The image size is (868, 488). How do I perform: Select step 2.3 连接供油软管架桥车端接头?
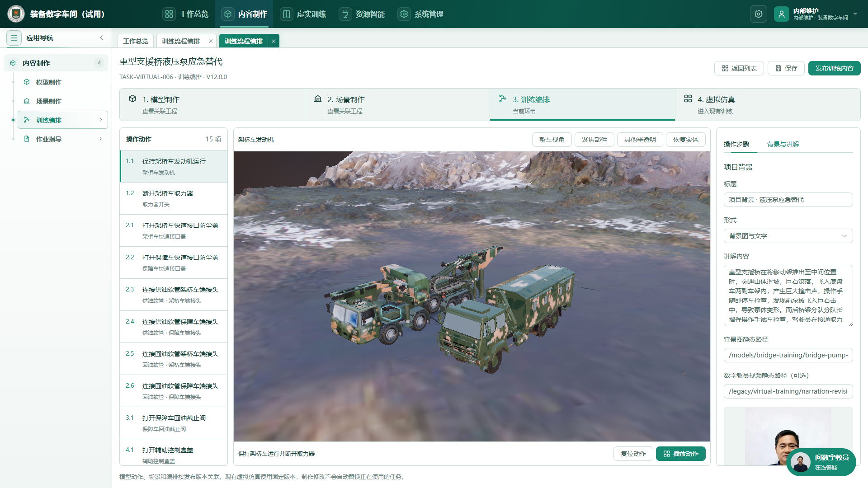tap(174, 295)
